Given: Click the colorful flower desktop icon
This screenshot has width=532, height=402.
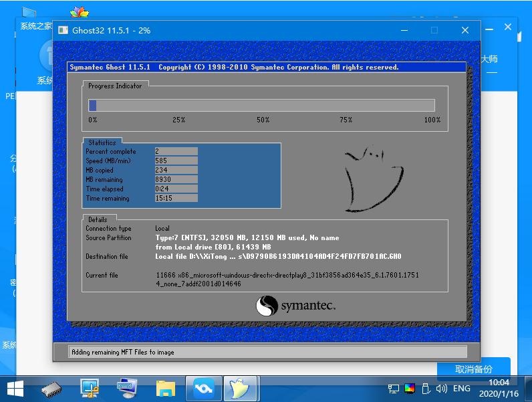Looking at the screenshot, I should (80, 13).
